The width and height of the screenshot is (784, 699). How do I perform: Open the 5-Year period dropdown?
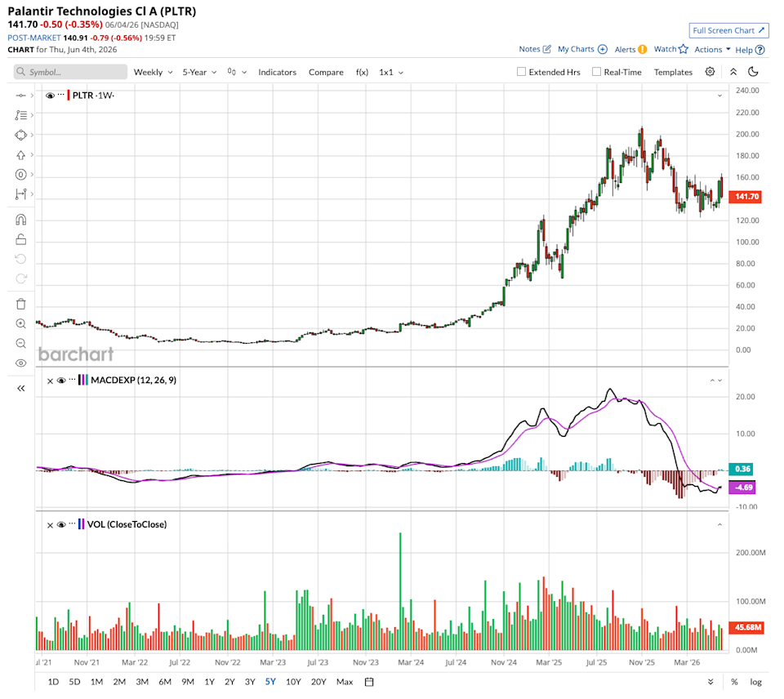point(199,72)
